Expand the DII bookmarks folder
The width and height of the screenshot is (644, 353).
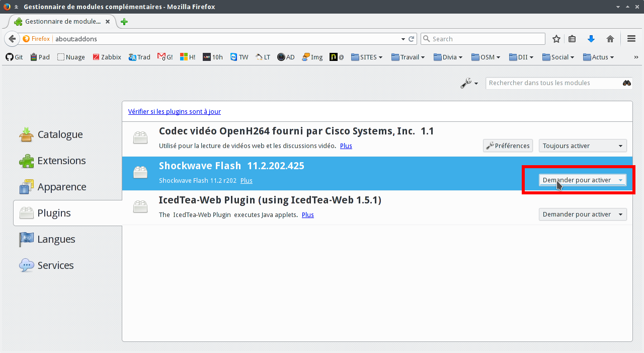(521, 57)
